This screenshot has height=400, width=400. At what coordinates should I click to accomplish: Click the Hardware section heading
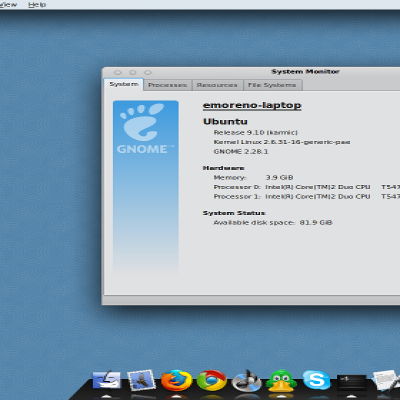[224, 168]
